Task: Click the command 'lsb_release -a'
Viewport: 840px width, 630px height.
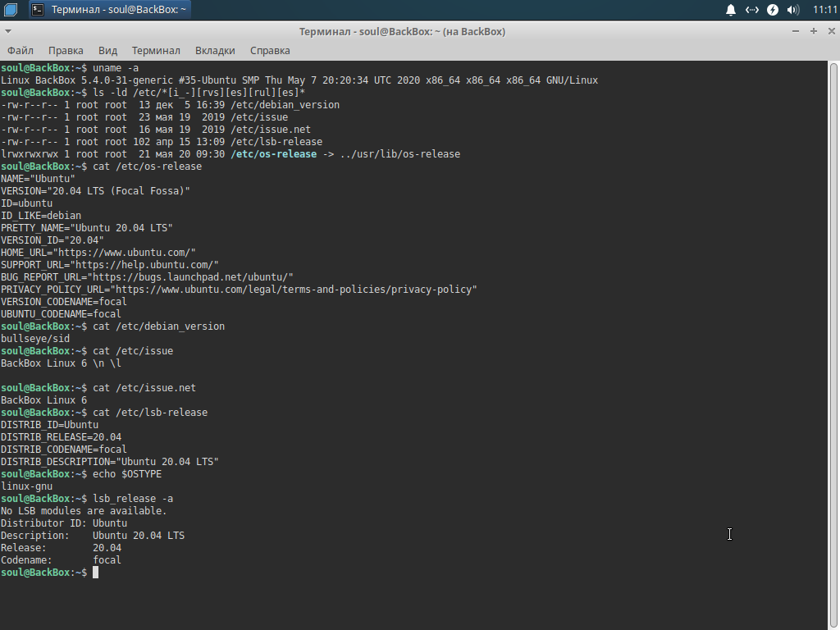Action: click(133, 500)
